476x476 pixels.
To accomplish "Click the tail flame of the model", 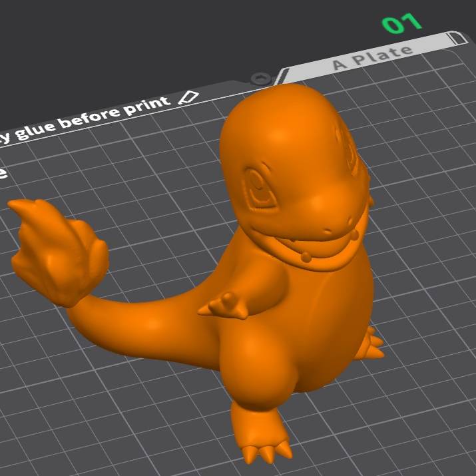I will point(60,253).
